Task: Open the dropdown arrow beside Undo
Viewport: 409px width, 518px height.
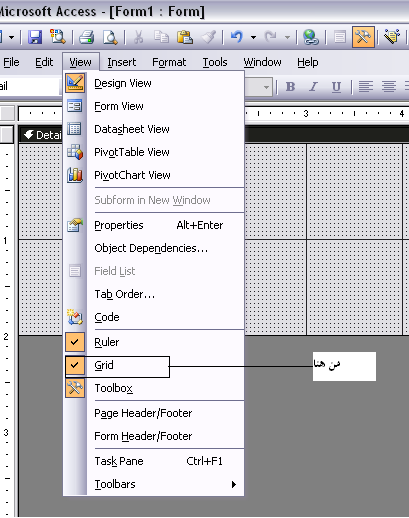Action: [254, 37]
